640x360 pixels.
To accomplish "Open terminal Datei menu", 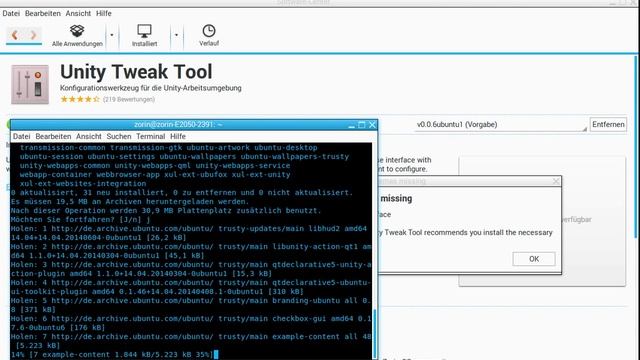I will [x=22, y=136].
